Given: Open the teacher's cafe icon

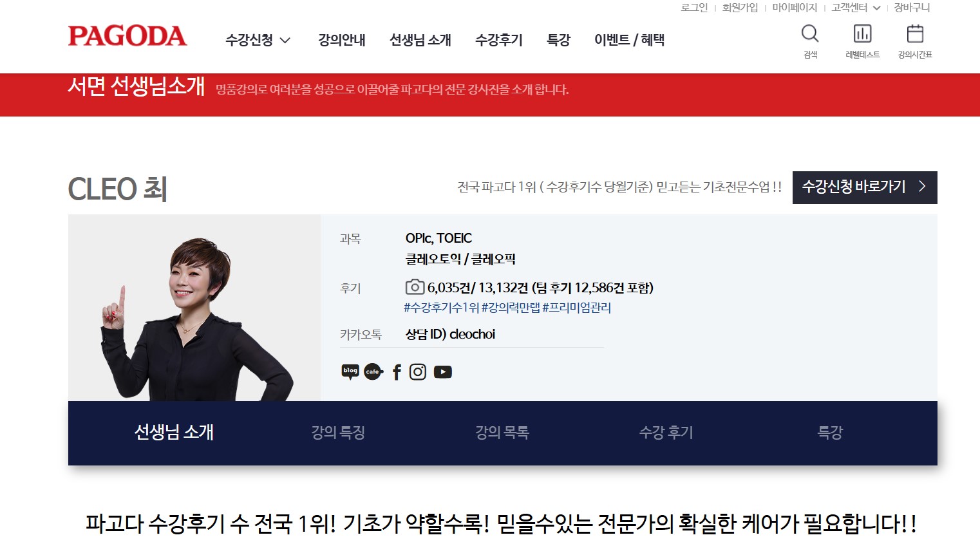Looking at the screenshot, I should pos(373,372).
